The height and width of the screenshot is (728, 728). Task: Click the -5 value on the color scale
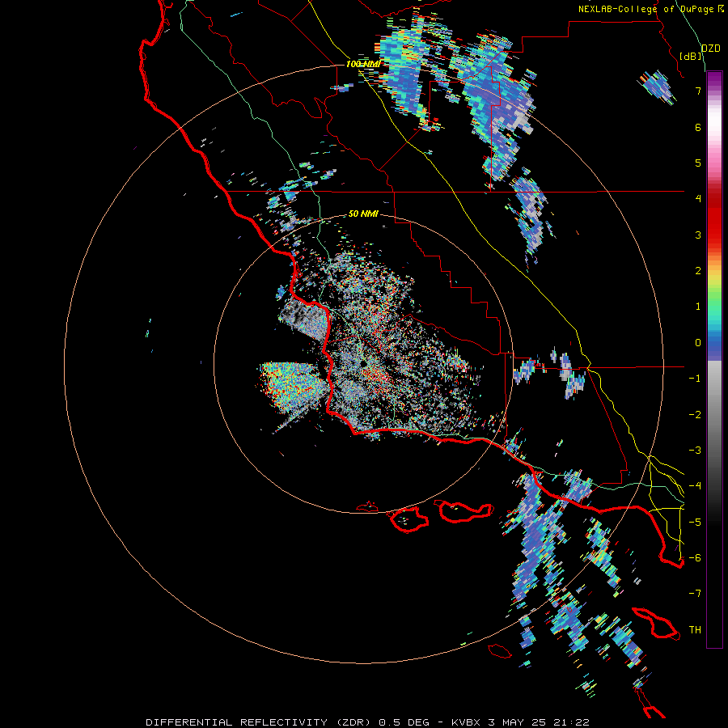695,523
